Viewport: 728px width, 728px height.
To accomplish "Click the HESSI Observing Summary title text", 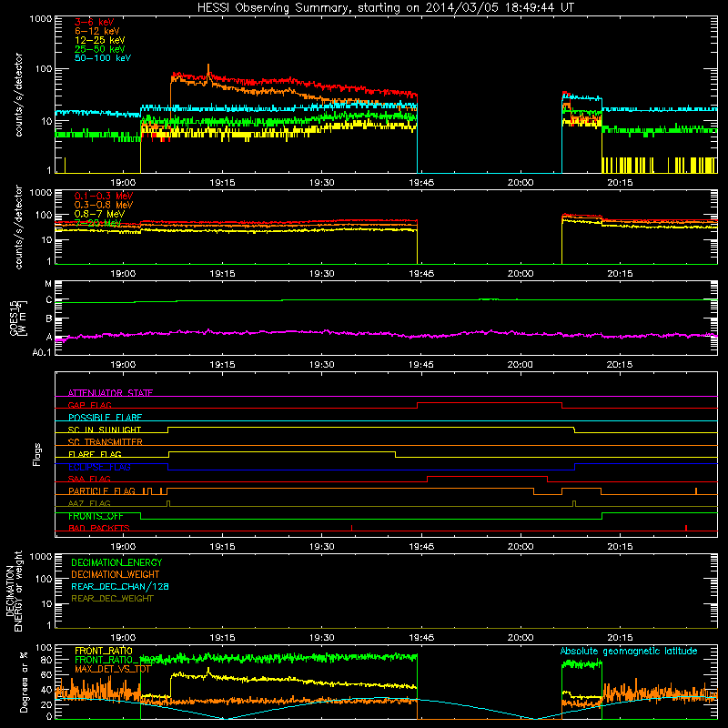I will click(x=385, y=8).
